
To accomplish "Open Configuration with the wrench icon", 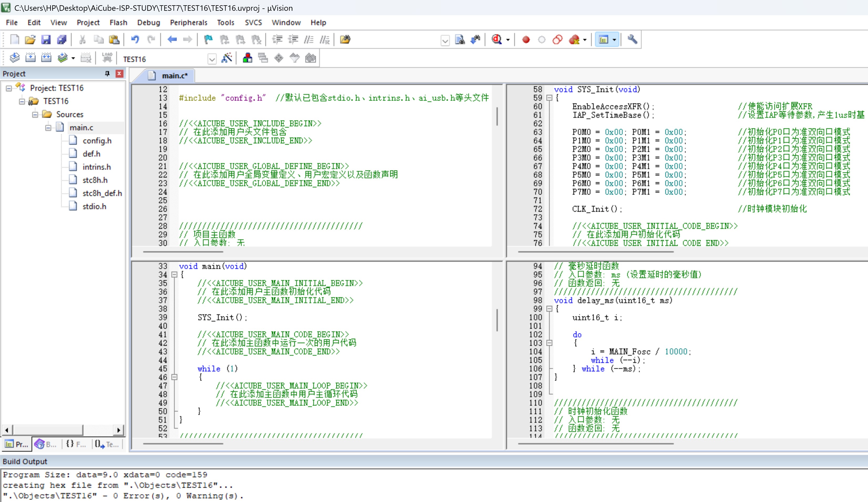I will (632, 40).
